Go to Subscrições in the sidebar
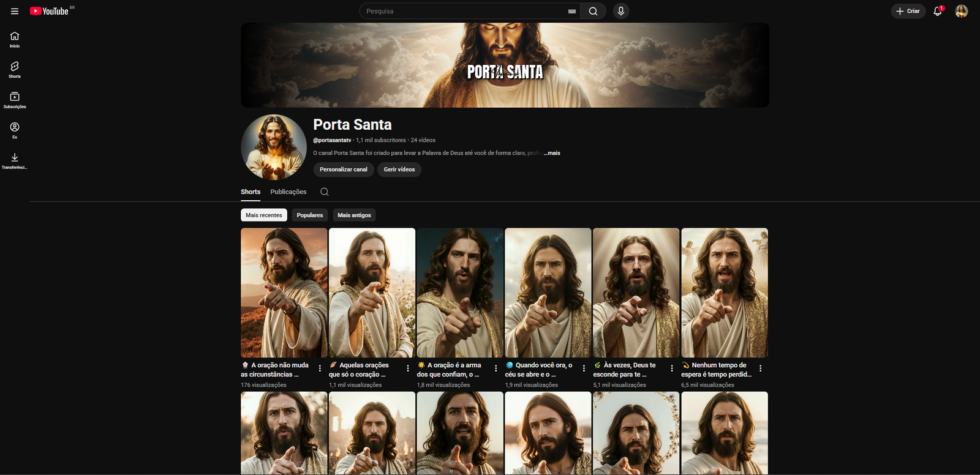This screenshot has height=475, width=980. pos(15,100)
